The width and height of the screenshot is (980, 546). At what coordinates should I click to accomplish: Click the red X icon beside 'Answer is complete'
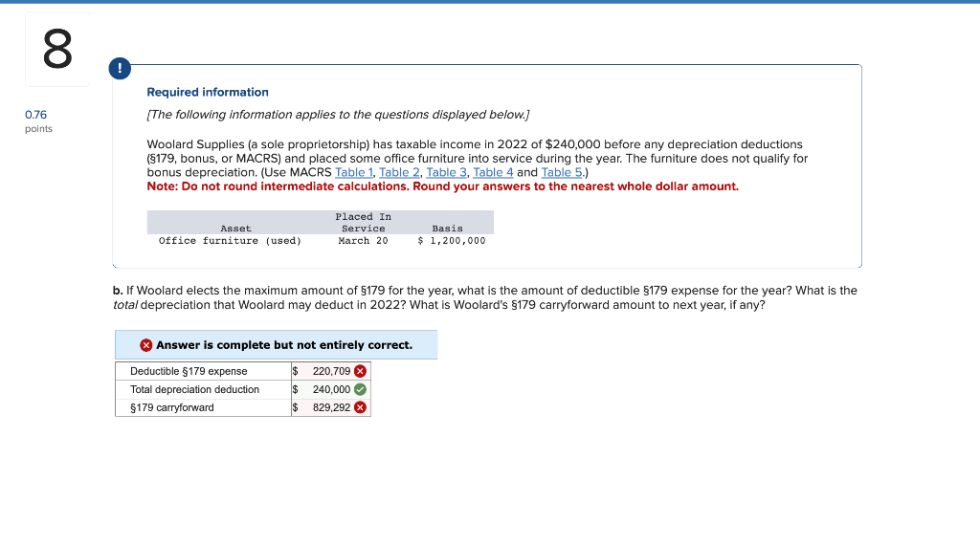tap(146, 345)
